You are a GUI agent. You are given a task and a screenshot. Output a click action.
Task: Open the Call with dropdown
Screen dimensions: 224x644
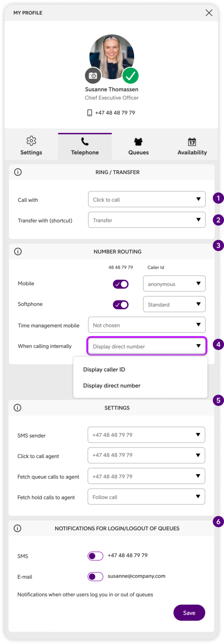click(x=147, y=199)
